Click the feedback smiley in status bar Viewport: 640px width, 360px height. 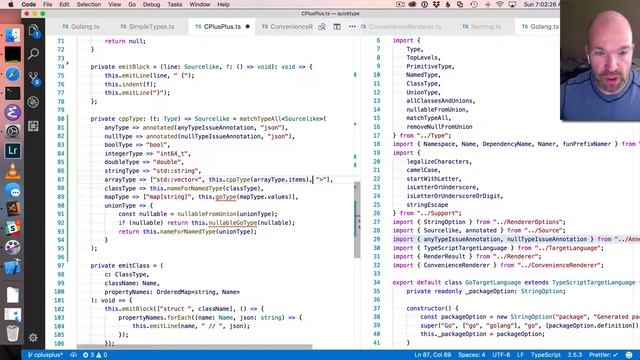click(x=629, y=355)
